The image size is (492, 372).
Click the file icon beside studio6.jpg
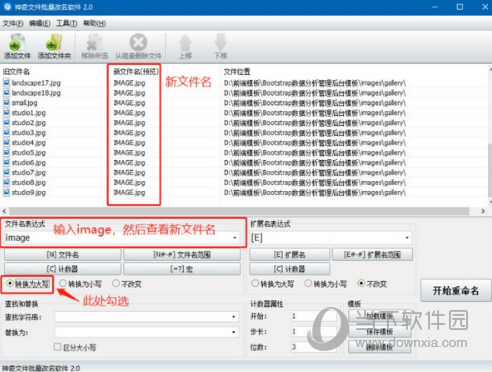6,162
